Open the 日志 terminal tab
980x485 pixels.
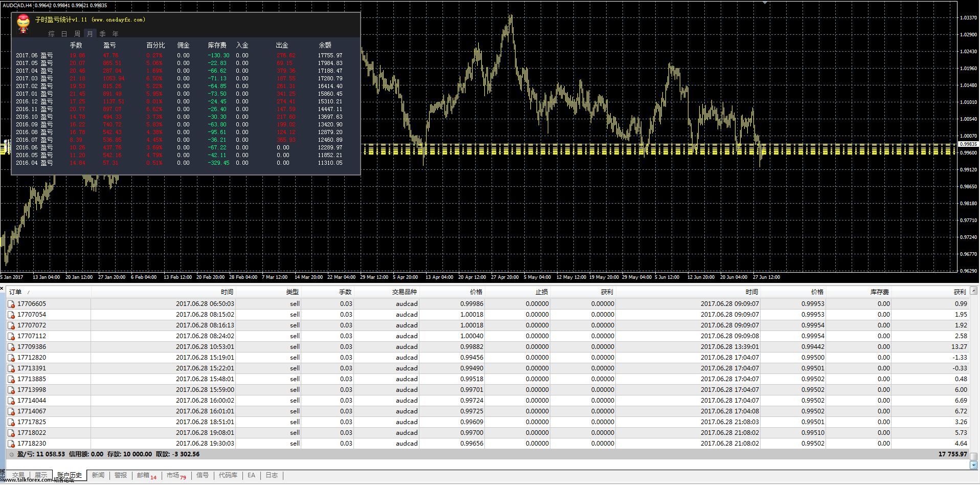272,475
